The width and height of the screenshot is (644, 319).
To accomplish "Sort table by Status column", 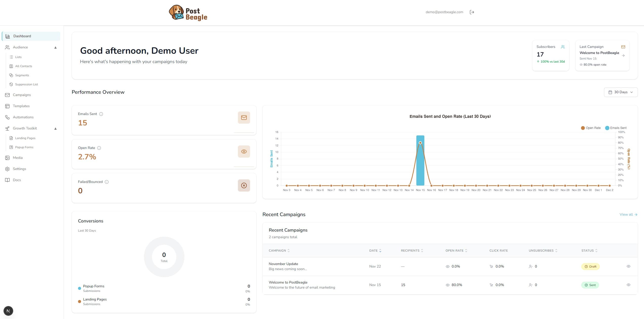I will [589, 251].
